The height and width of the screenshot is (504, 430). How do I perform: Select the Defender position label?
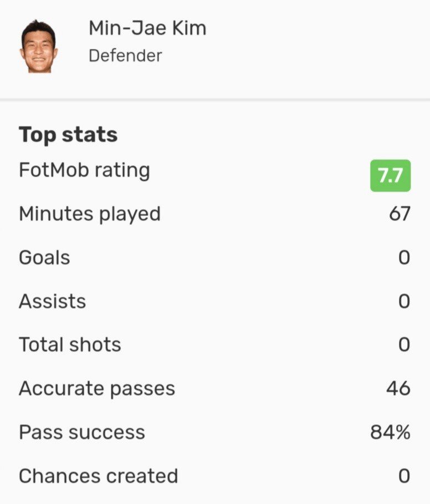[x=125, y=55]
